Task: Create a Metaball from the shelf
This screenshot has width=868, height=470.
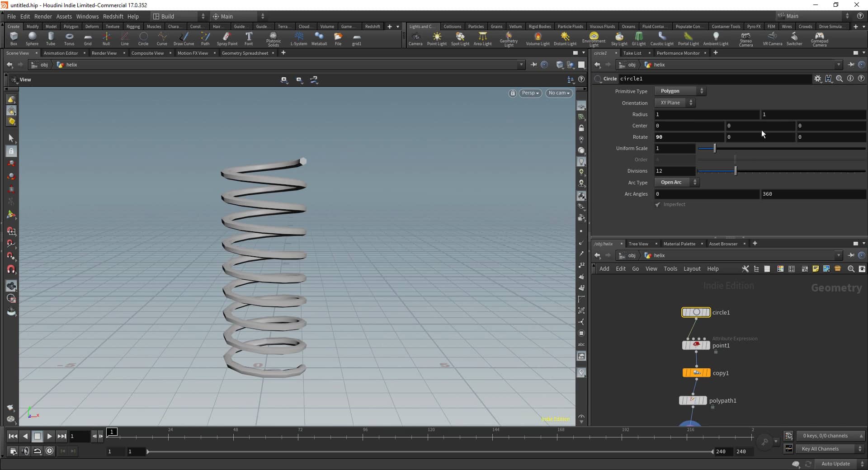Action: [319, 39]
